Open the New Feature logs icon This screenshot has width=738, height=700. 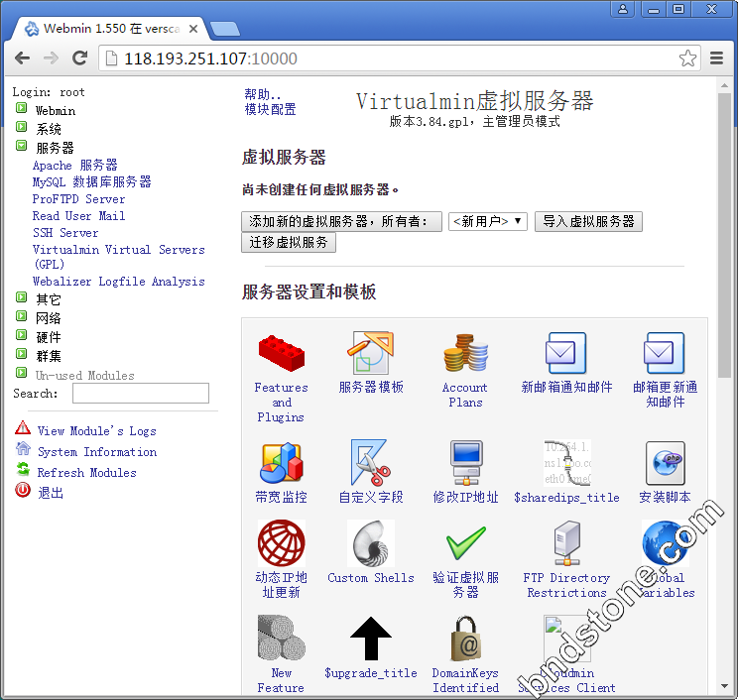point(282,639)
